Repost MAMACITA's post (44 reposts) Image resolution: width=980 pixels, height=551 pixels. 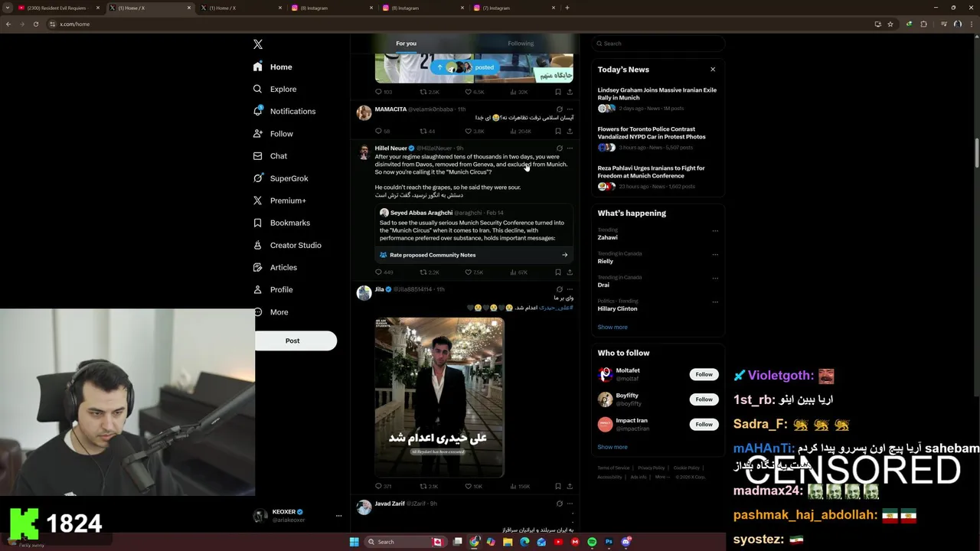427,131
